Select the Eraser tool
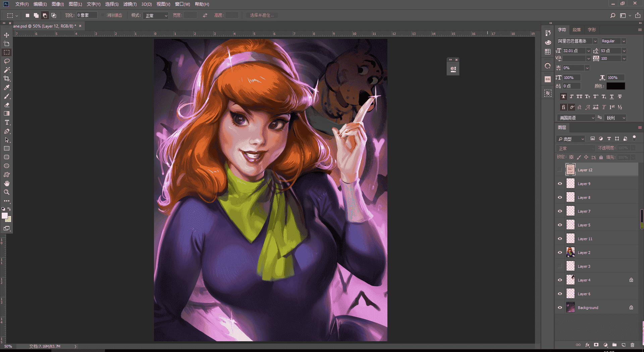The image size is (644, 352). pos(6,105)
